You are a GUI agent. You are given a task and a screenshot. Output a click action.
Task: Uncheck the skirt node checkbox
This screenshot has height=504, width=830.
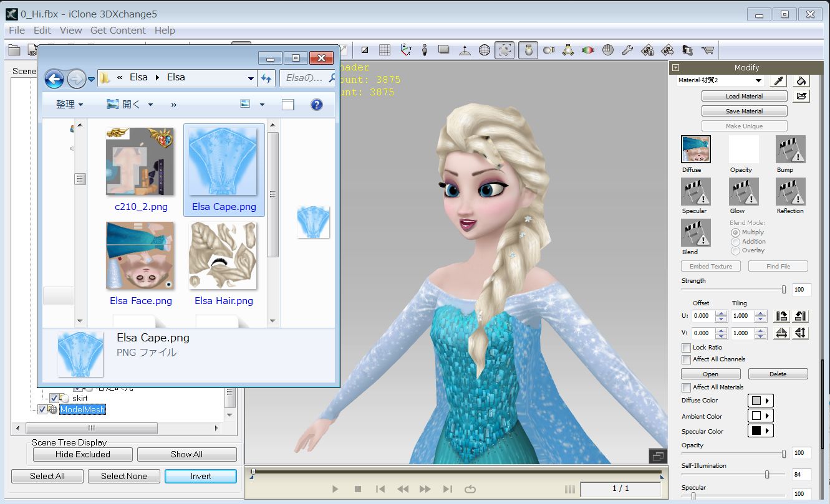(x=54, y=398)
